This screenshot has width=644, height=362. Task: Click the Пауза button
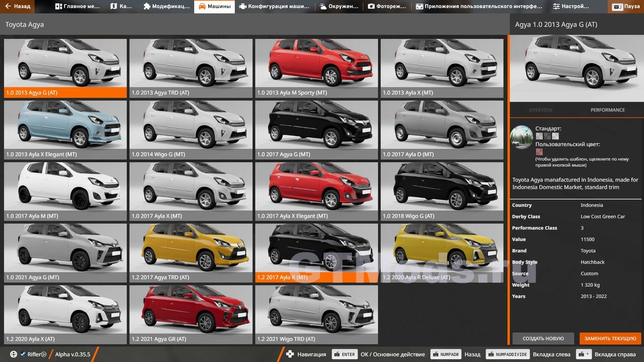point(626,7)
